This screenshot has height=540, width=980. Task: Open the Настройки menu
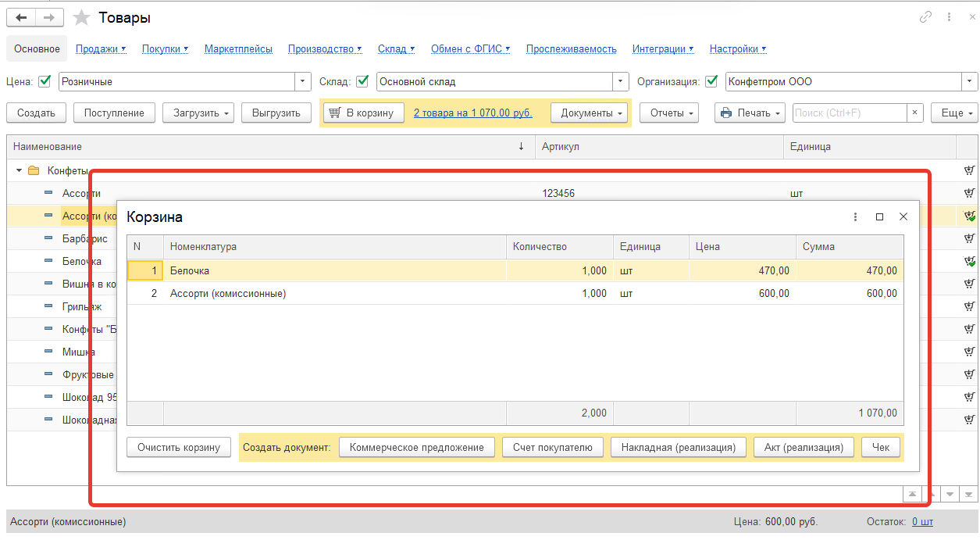click(x=738, y=48)
